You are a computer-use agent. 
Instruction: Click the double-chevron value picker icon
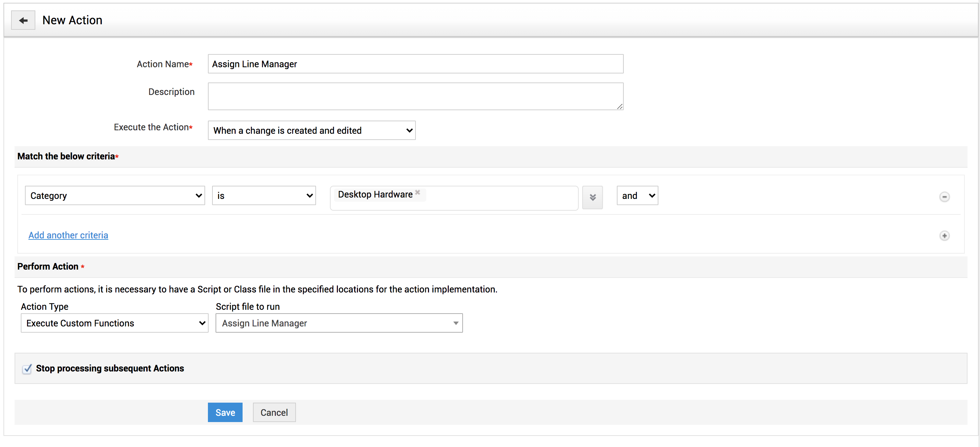pos(592,197)
